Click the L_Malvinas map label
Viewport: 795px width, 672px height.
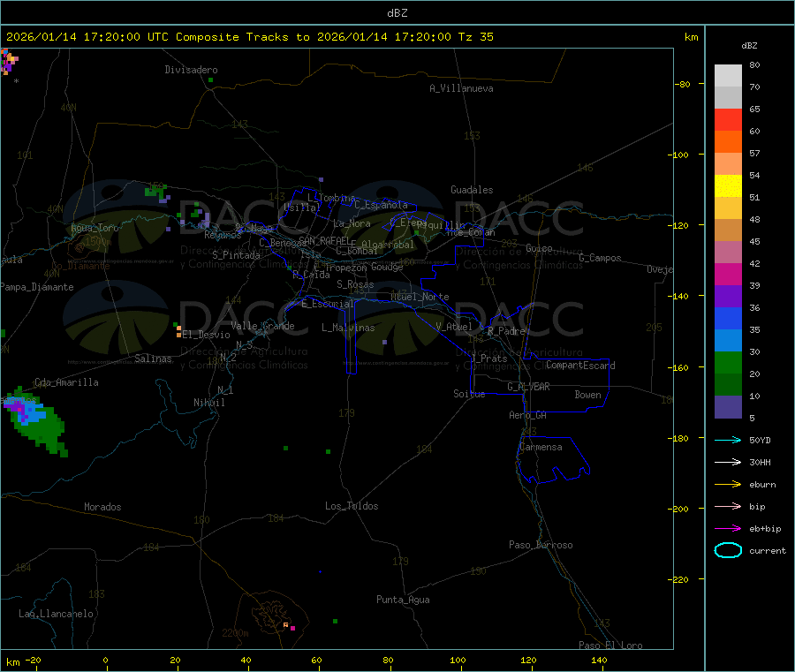(x=348, y=328)
